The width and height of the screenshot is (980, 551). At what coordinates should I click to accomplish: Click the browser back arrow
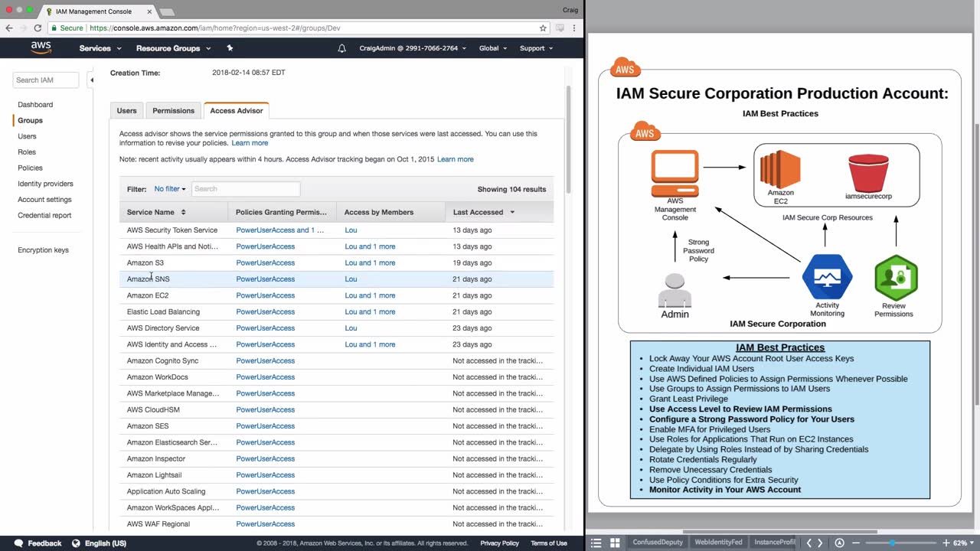[x=9, y=28]
